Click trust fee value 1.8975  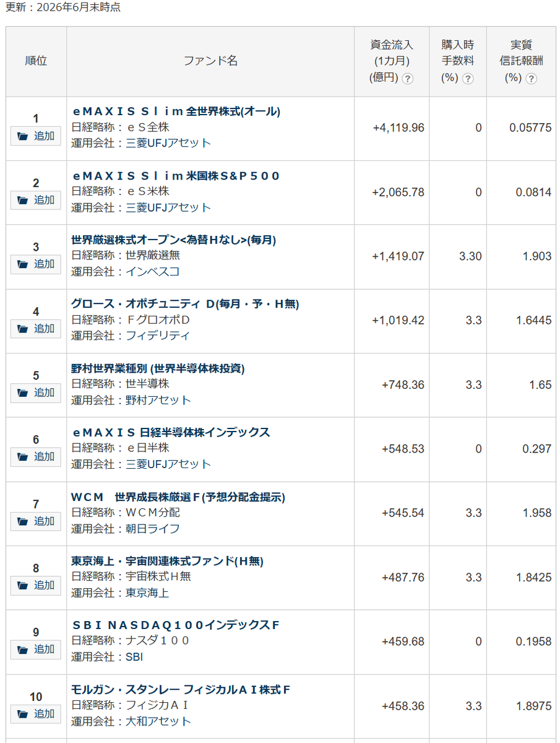pyautogui.click(x=533, y=706)
